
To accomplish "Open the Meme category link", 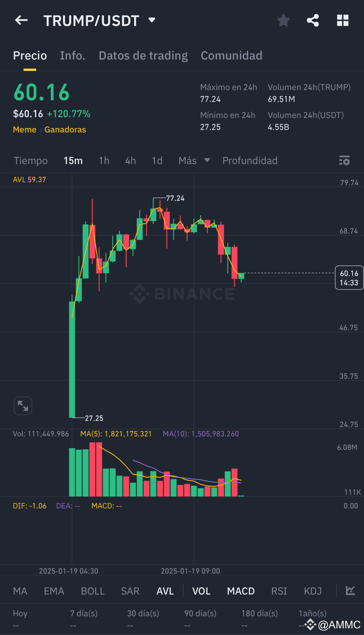I will pos(25,129).
